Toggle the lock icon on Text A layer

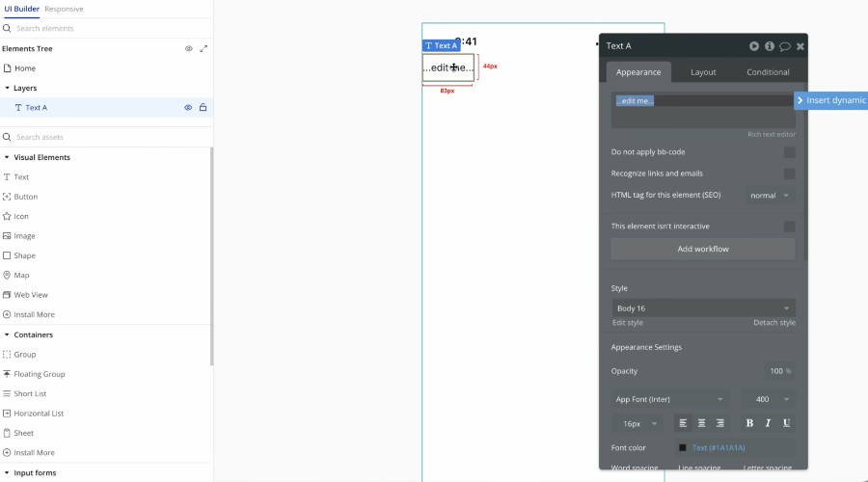pyautogui.click(x=203, y=107)
